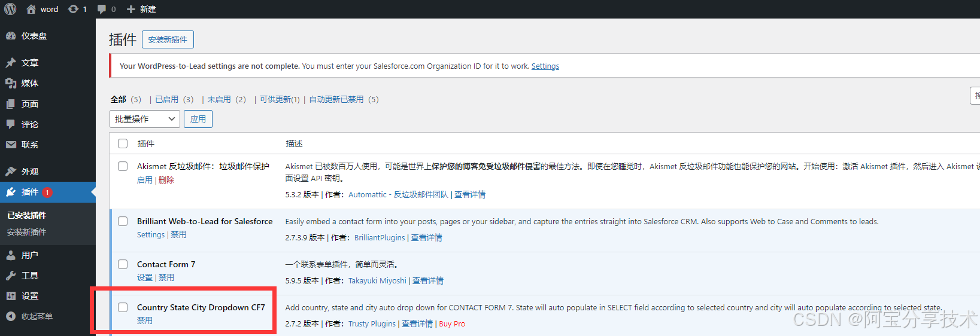The width and height of the screenshot is (980, 336).
Task: Open the Settings link in the Salesforce notice
Action: pos(545,66)
